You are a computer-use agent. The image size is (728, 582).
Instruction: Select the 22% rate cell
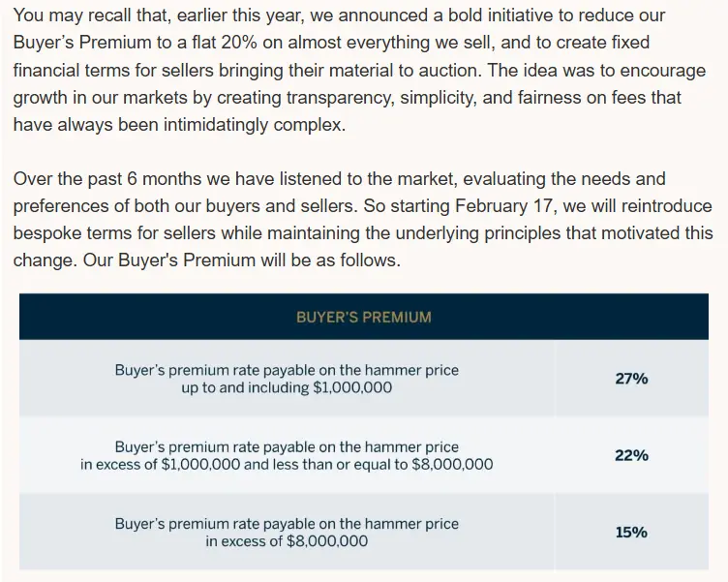(631, 455)
